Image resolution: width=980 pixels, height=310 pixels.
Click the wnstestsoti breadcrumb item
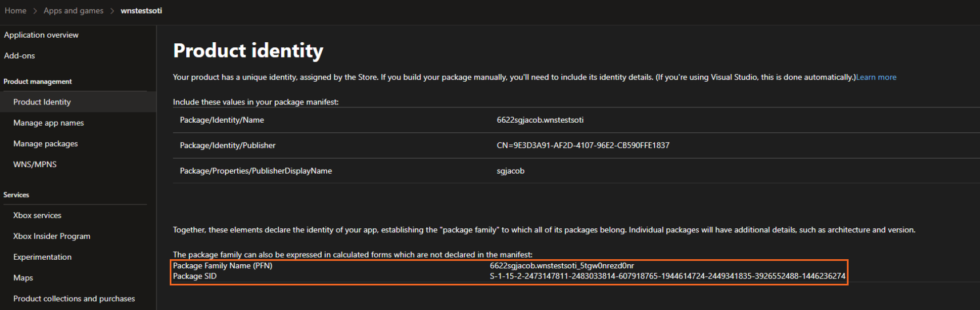141,11
